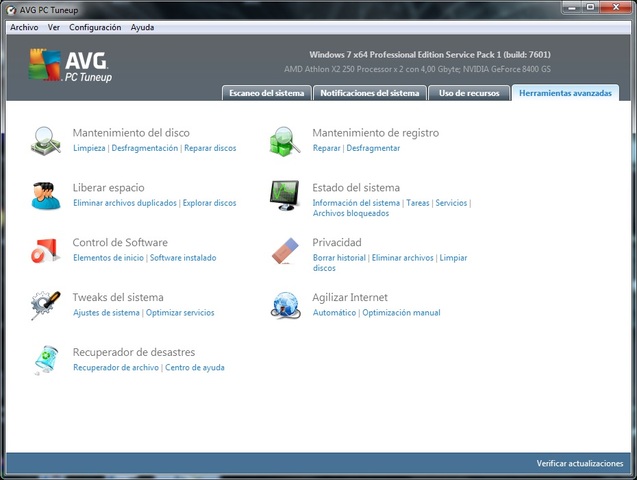Screen dimensions: 637x480
Task: Open Información del sistema link
Action: [x=356, y=203]
